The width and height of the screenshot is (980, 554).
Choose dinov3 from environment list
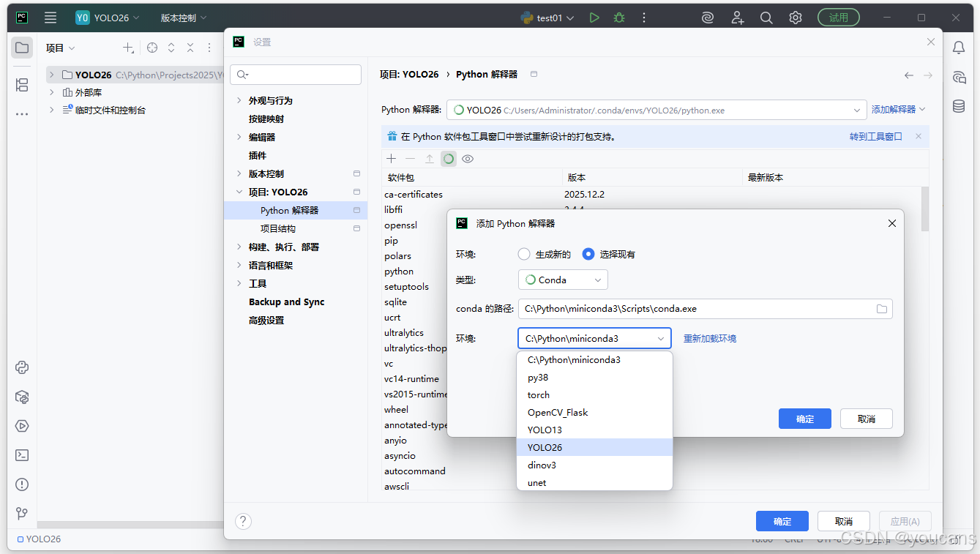point(594,465)
